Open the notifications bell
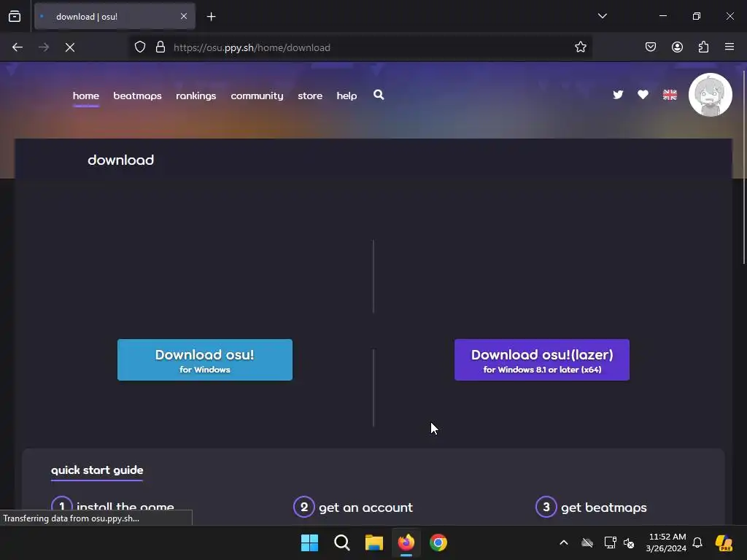 click(x=697, y=542)
